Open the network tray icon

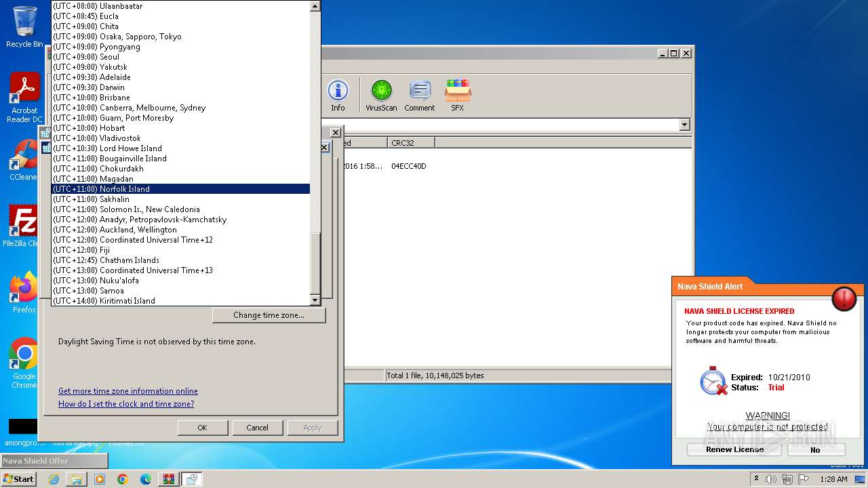click(787, 479)
